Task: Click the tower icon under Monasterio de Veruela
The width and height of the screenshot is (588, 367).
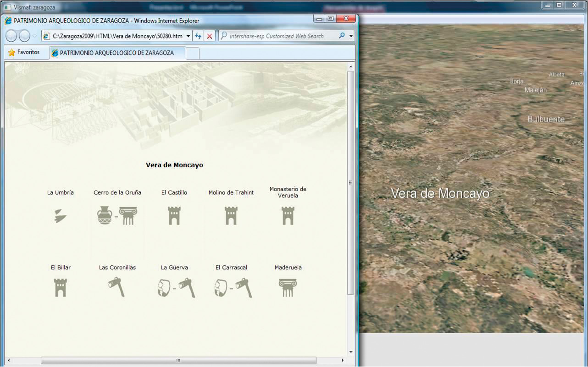Action: click(288, 215)
